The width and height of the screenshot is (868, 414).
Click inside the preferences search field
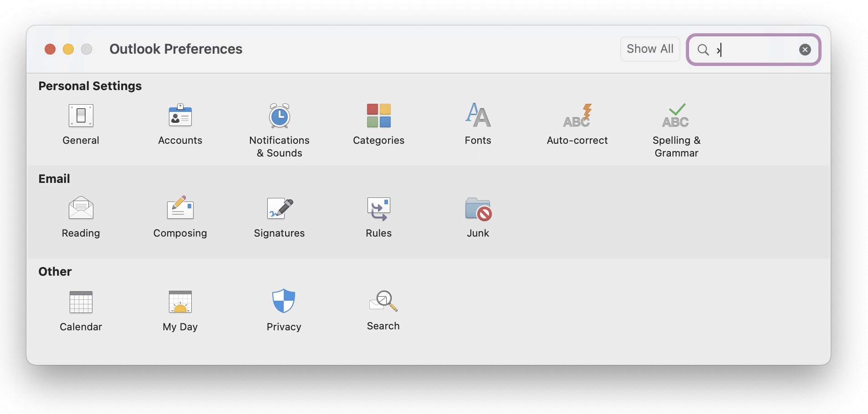(754, 50)
